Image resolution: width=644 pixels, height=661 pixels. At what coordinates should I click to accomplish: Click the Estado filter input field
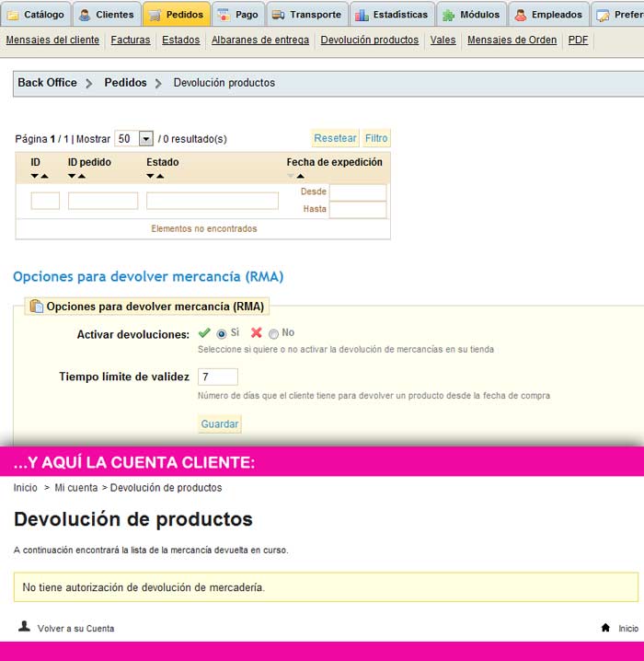(x=213, y=201)
